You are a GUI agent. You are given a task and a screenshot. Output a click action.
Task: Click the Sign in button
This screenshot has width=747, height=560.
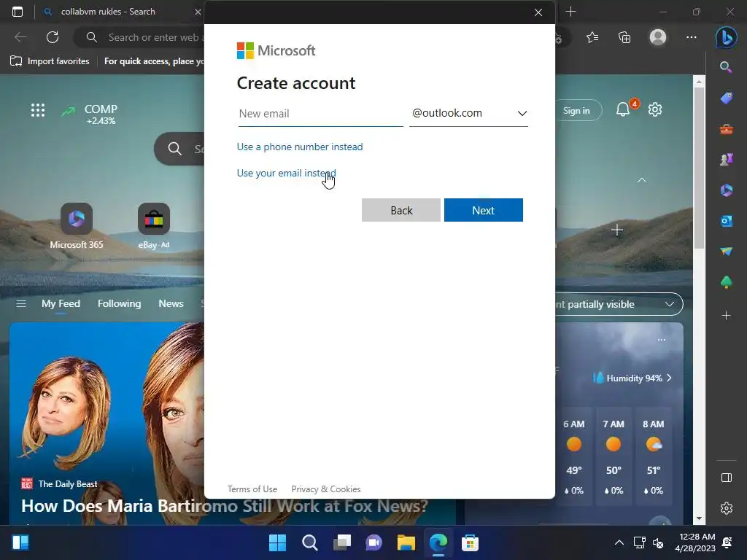tap(576, 111)
